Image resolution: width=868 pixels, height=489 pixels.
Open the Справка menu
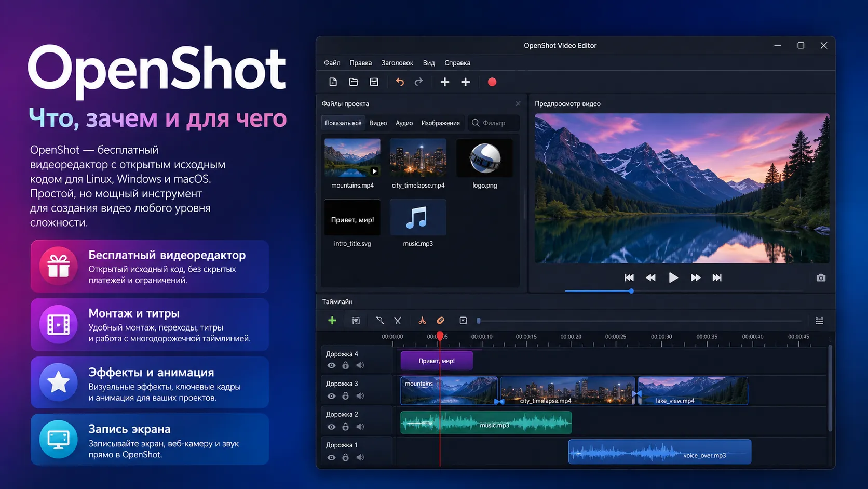(x=457, y=63)
